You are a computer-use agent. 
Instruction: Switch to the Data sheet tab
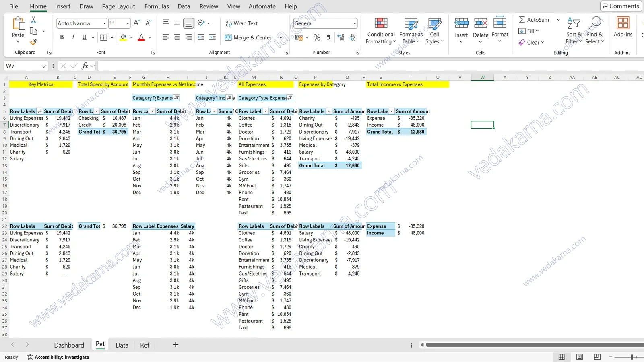(x=122, y=345)
